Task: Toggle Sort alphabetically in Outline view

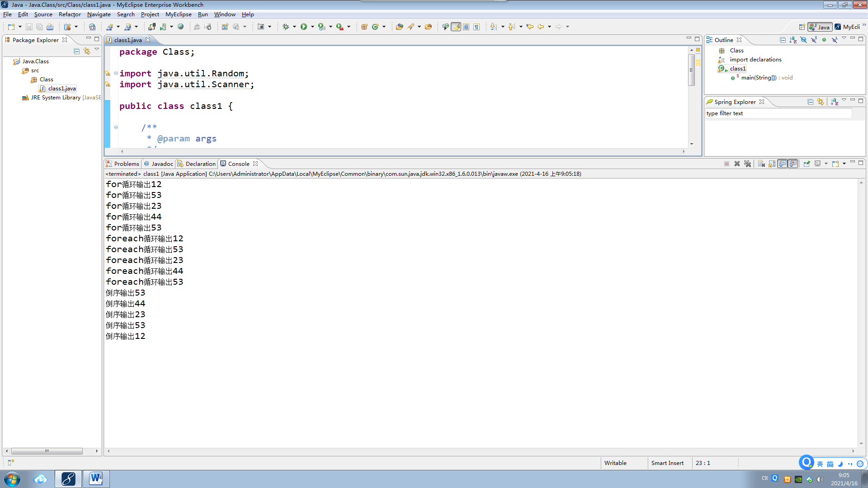Action: pos(793,40)
